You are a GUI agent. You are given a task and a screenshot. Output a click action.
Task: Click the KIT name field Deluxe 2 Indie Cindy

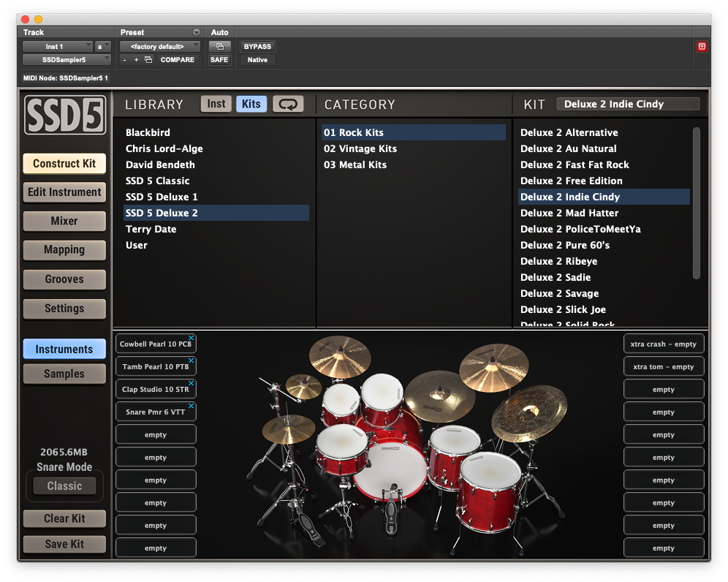[x=628, y=104]
